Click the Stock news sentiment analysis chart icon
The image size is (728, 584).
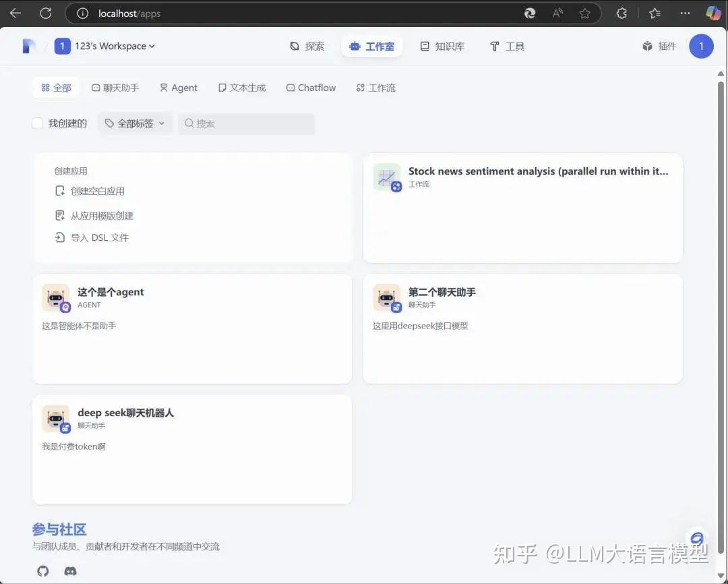pos(387,177)
